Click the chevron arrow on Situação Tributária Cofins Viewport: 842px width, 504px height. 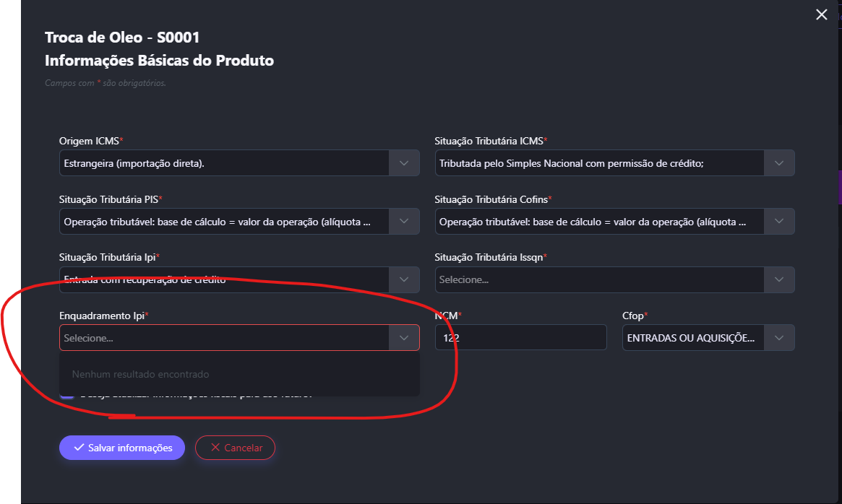click(779, 222)
